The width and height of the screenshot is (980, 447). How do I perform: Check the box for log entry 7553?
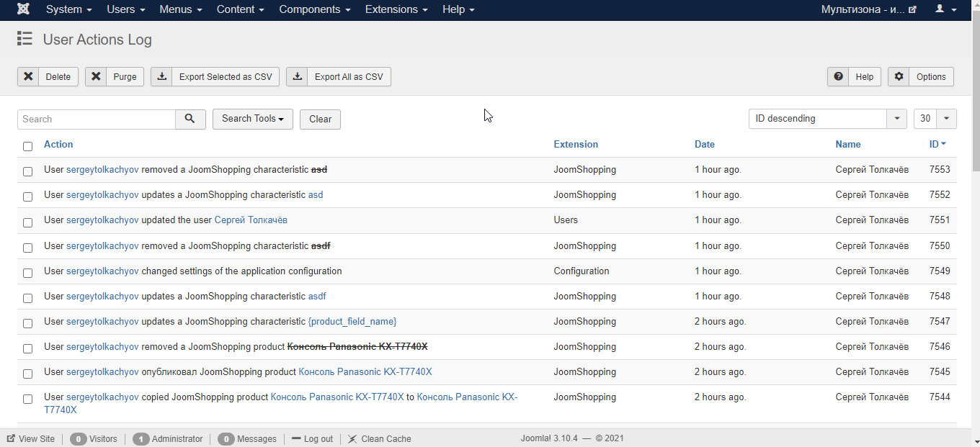pos(27,171)
